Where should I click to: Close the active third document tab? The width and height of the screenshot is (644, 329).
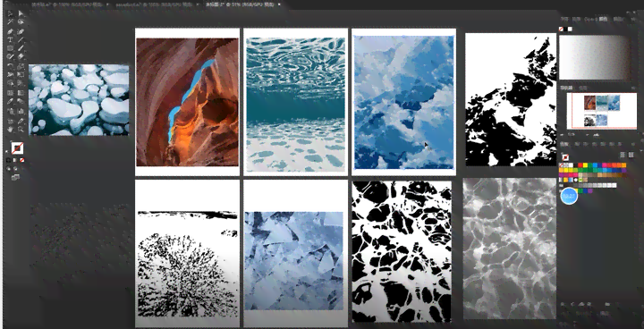pos(280,4)
